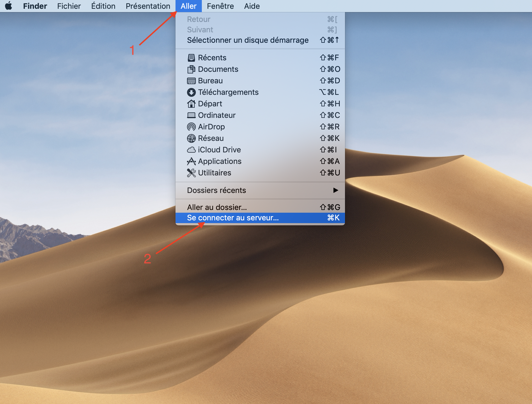Open the Présentation menu
This screenshot has height=404, width=532.
click(x=148, y=6)
